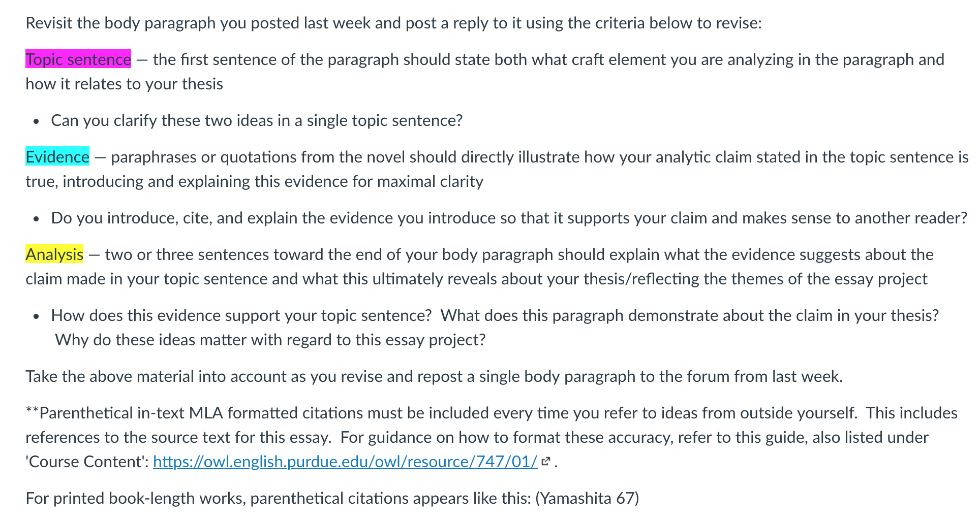Click the 'Do you introduce, cite, and explain' question
Screen dimensions: 980x520
click(509, 218)
